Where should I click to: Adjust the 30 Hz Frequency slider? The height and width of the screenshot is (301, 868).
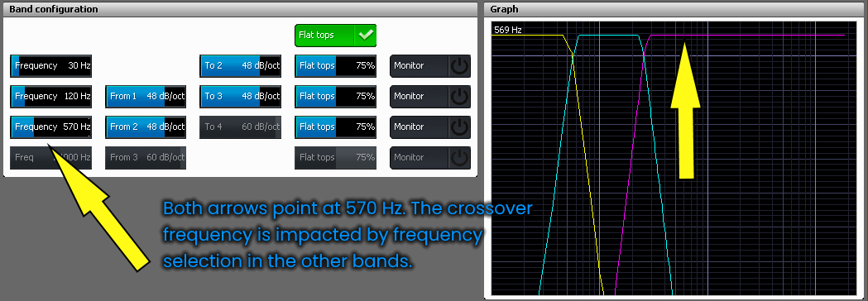pyautogui.click(x=51, y=66)
